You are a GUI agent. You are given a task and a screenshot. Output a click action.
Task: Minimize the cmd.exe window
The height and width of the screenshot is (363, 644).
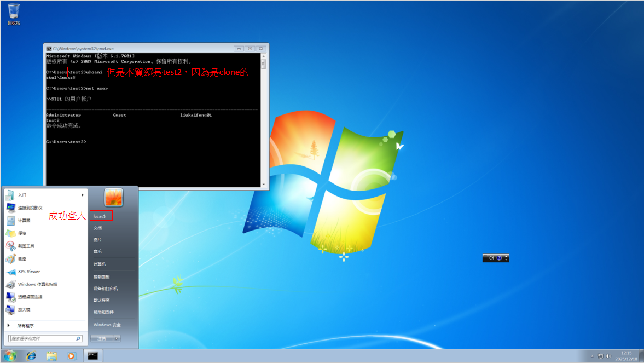[239, 49]
